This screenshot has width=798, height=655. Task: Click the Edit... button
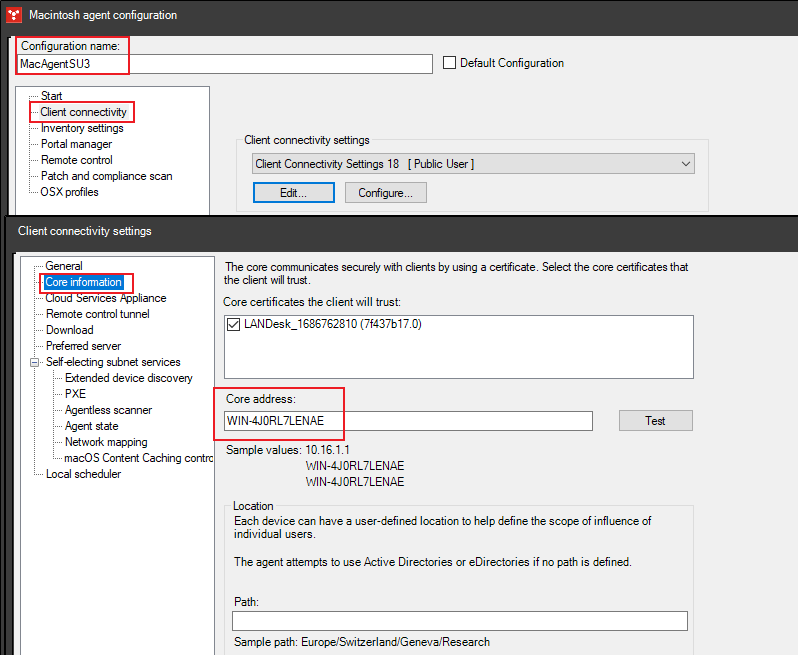tap(293, 193)
